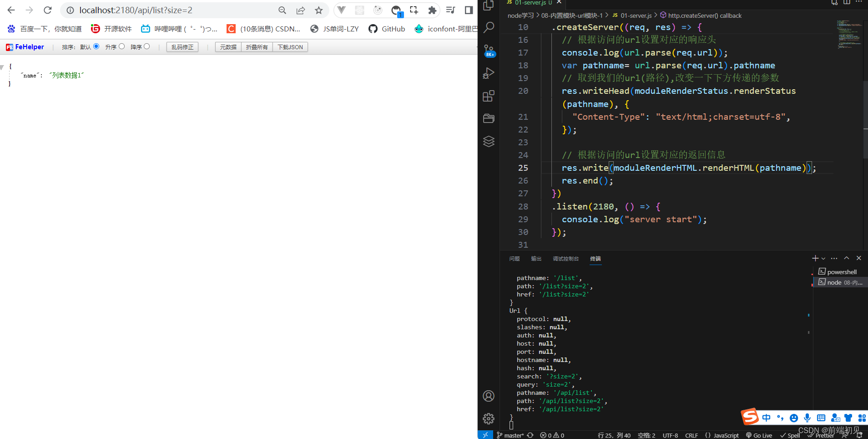Click the 01-server.js editor tab

point(530,3)
